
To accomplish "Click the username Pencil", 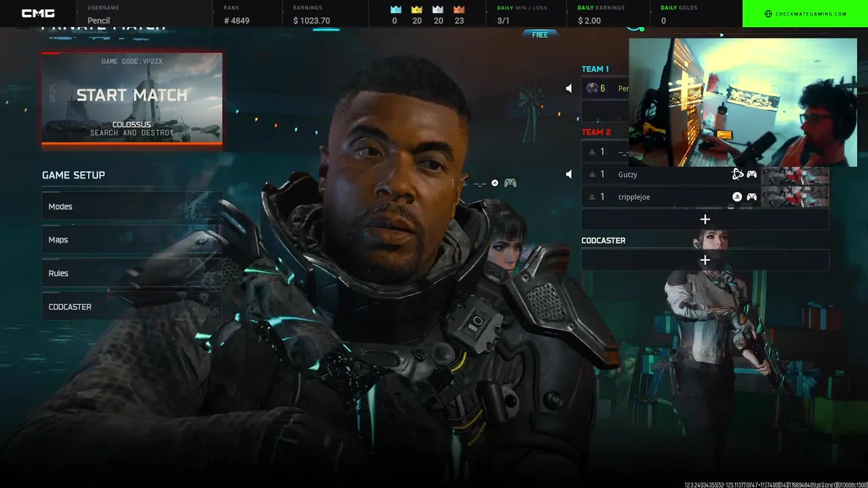I will 99,21.
